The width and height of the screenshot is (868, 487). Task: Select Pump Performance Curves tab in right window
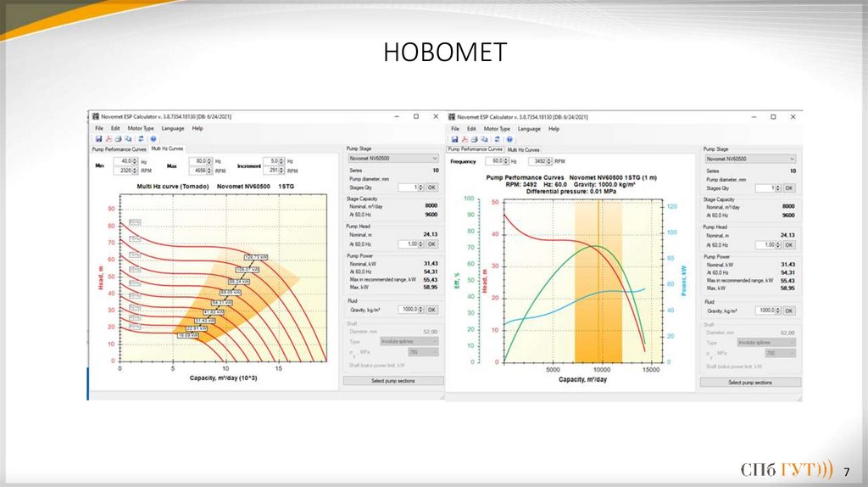pyautogui.click(x=476, y=149)
